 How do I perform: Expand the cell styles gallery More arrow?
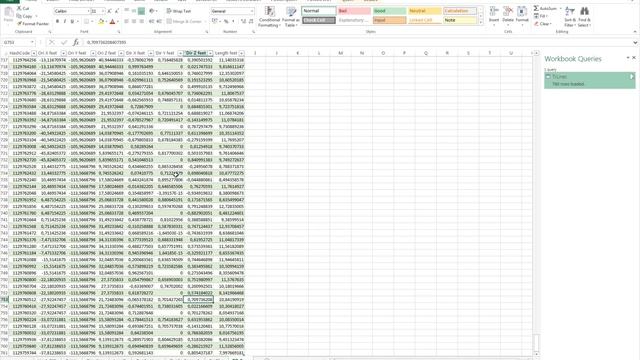tap(481, 22)
